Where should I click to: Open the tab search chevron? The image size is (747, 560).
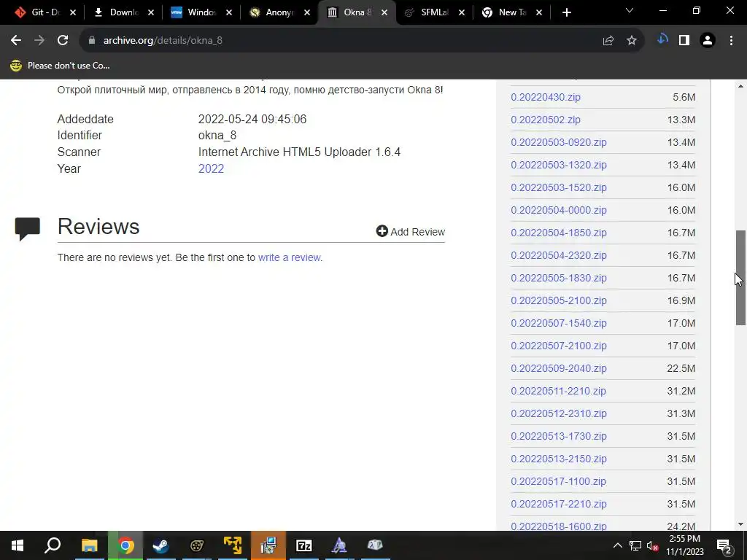[x=630, y=10]
